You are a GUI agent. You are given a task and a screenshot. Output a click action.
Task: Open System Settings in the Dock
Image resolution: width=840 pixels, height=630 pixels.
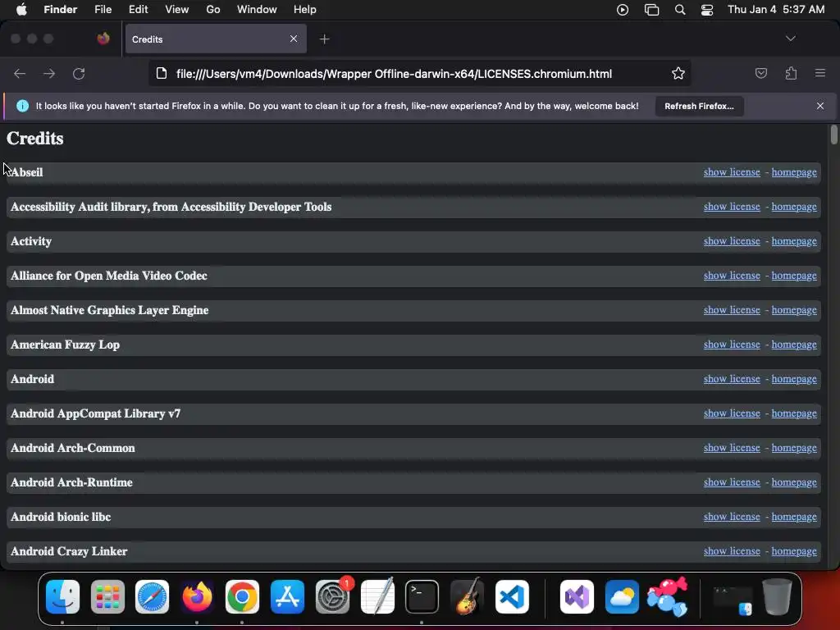click(333, 597)
